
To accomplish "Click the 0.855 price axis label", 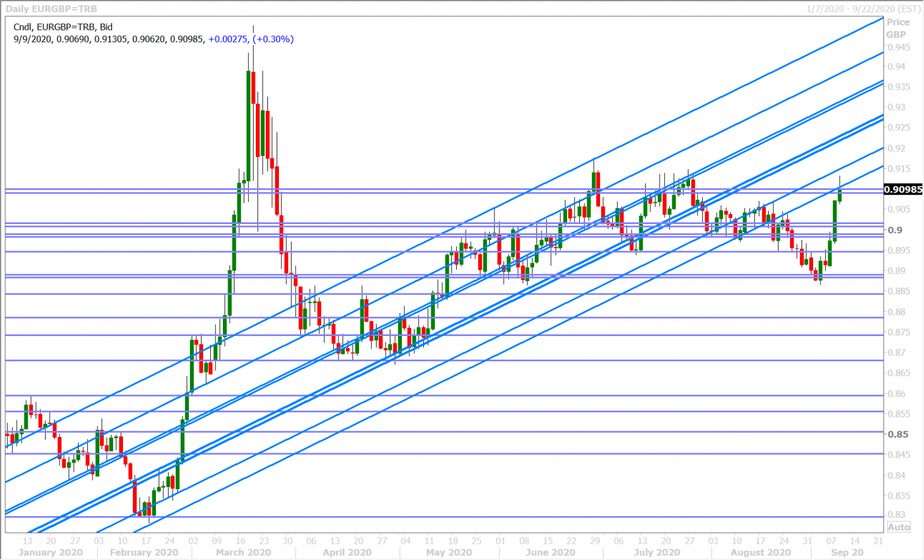I will (x=899, y=414).
